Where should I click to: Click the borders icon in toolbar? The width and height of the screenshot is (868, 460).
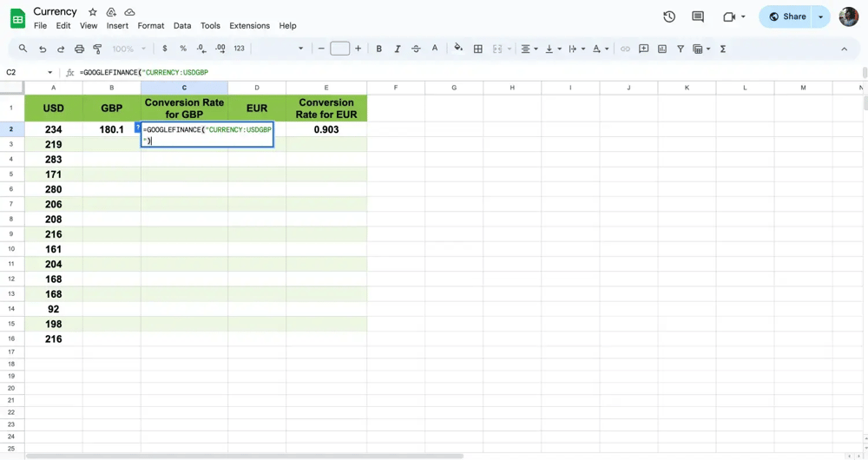point(477,49)
